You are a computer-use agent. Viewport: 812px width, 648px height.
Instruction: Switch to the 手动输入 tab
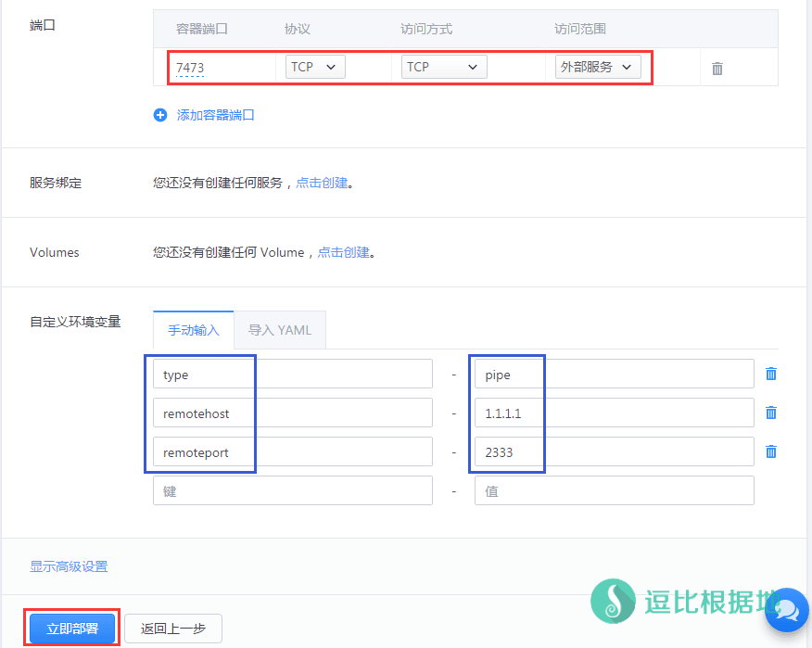pyautogui.click(x=193, y=330)
